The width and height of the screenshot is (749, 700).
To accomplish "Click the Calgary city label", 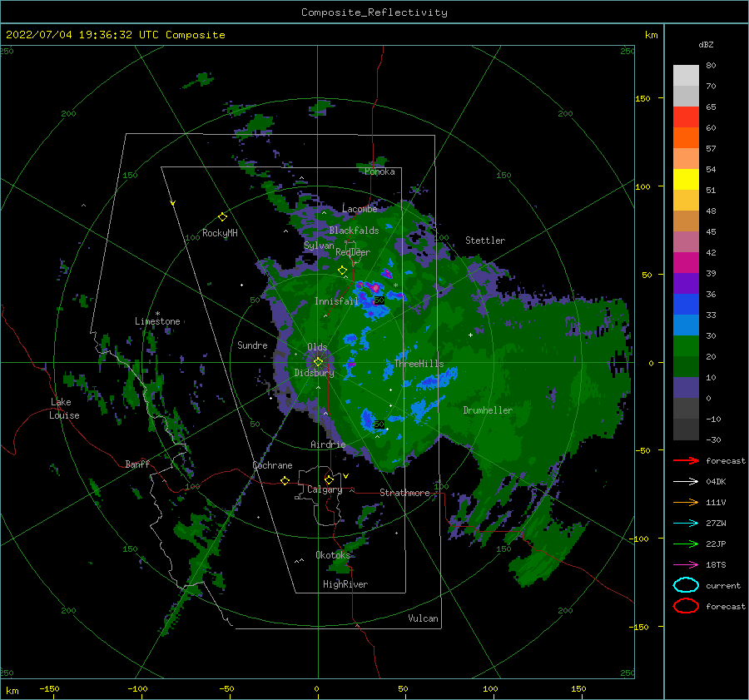I will [x=325, y=489].
